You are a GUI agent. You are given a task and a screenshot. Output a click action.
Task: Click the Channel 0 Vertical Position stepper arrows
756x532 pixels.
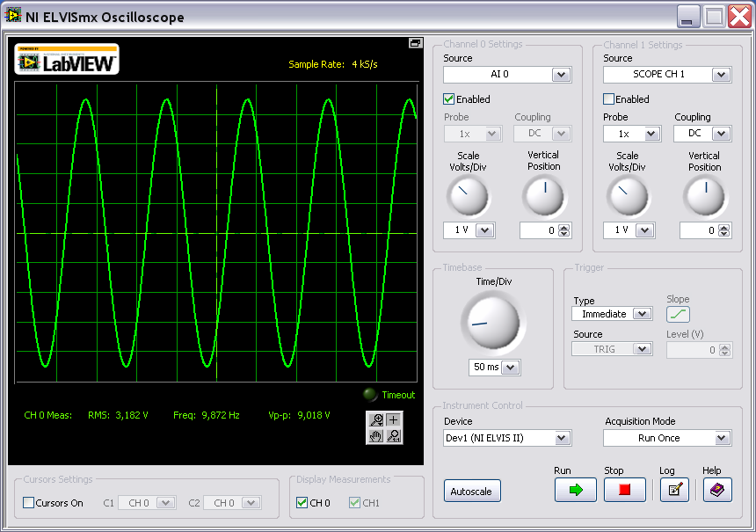tap(563, 230)
